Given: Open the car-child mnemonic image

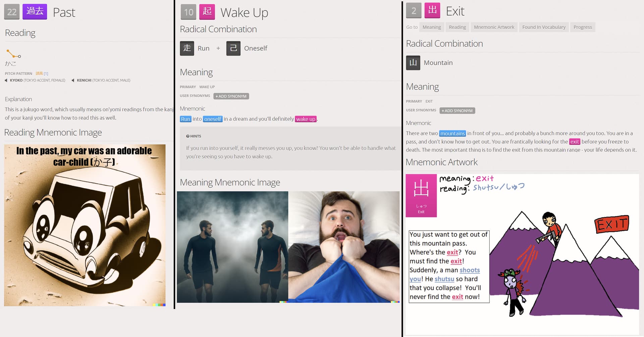Looking at the screenshot, I should [85, 225].
